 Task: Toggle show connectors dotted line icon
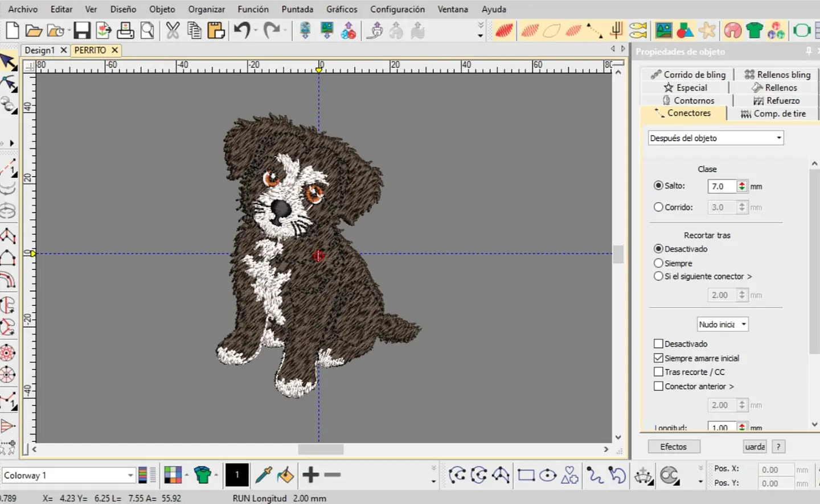[594, 30]
